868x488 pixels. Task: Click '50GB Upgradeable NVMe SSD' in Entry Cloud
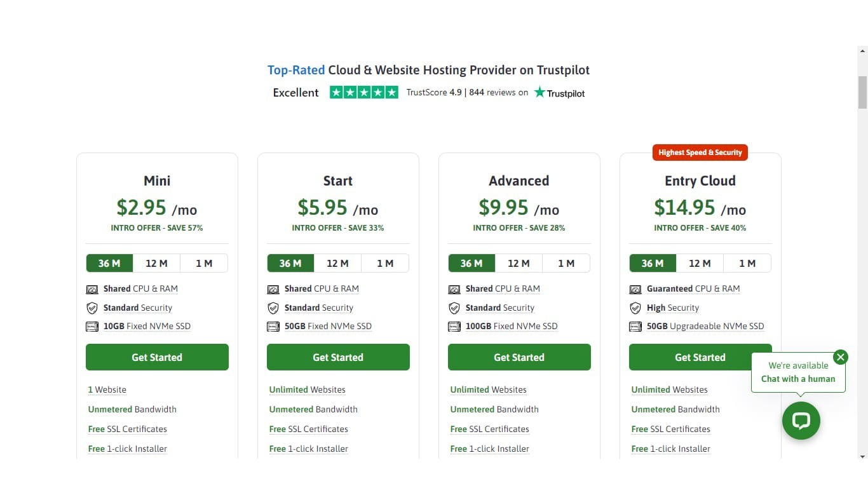(x=705, y=326)
